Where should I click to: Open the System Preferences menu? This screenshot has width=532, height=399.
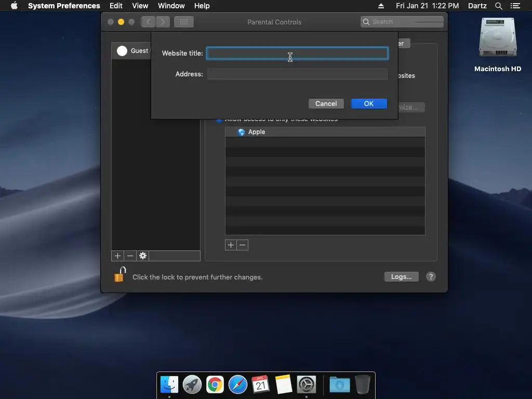coord(64,6)
